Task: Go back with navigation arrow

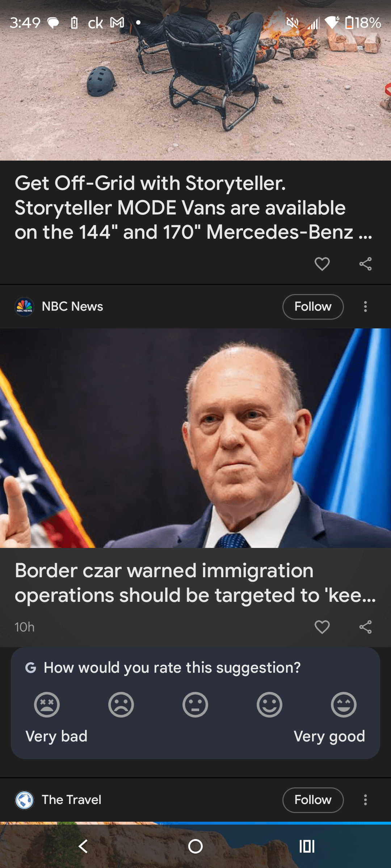Action: (83, 846)
